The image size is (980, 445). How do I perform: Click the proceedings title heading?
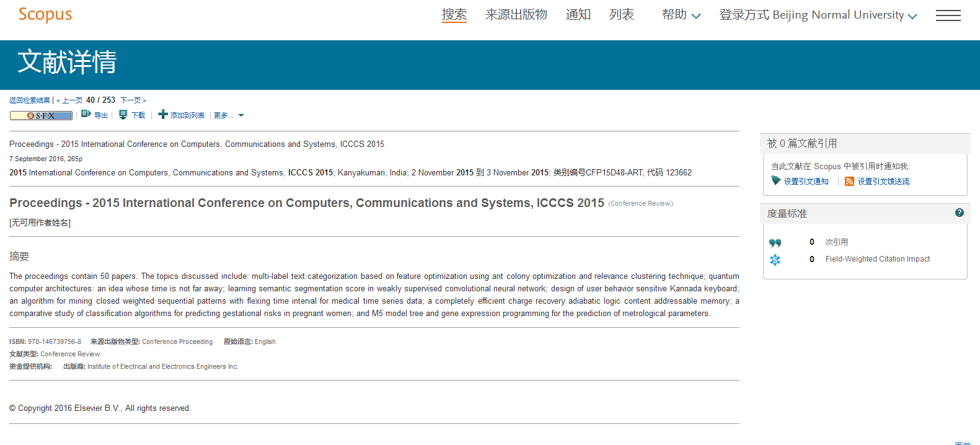307,203
